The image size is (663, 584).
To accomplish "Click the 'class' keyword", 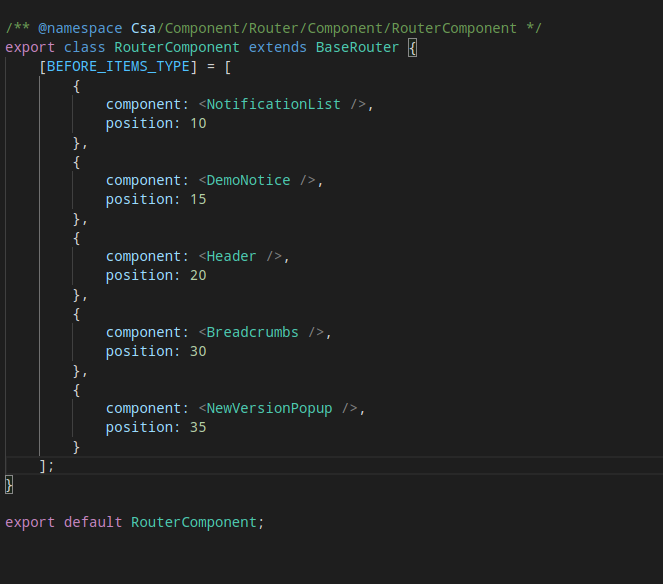I will coord(85,47).
